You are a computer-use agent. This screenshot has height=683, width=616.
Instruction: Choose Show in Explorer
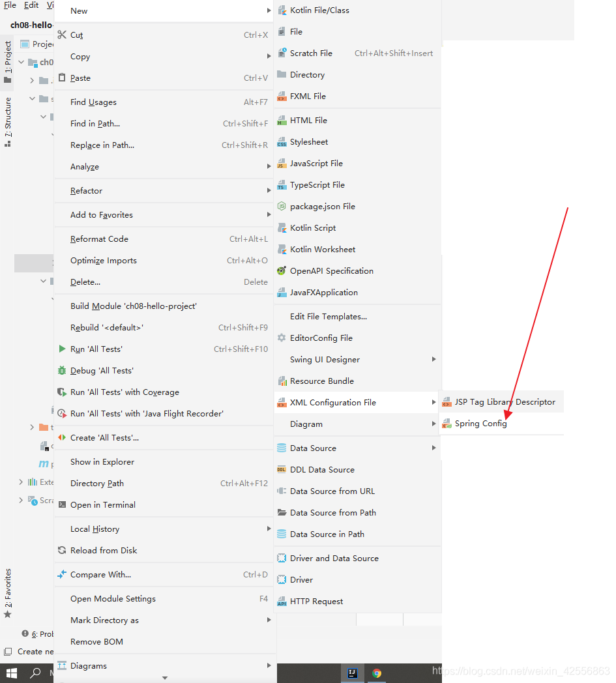pos(164,461)
